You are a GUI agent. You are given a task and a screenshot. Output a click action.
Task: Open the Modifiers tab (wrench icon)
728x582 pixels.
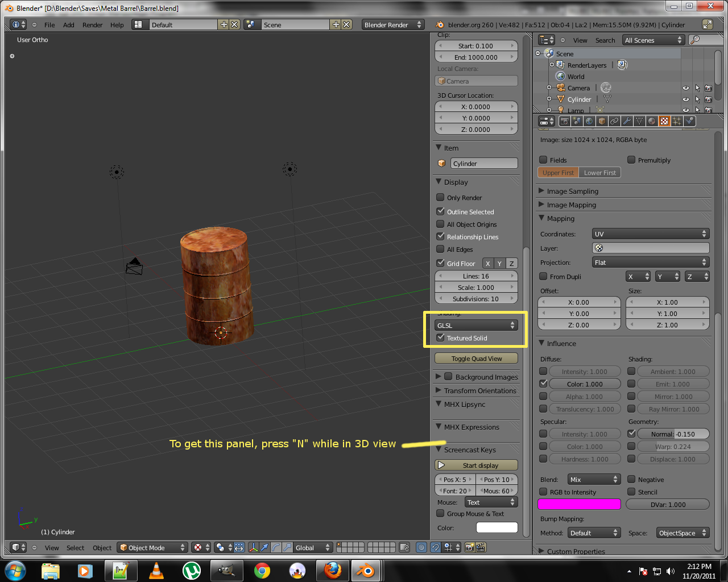627,121
